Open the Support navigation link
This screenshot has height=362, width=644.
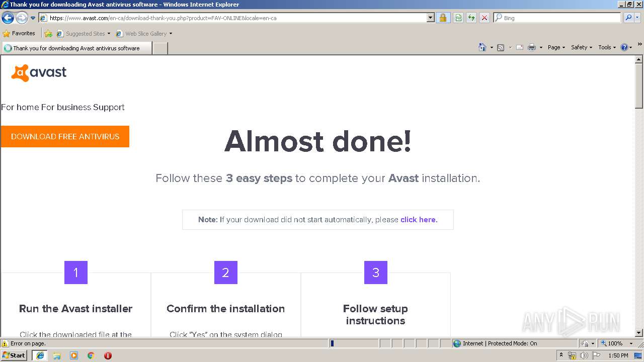[109, 107]
